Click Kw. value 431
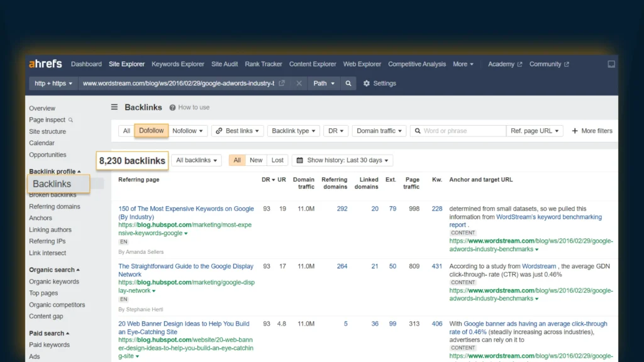Viewport: 644px width, 362px height. (x=437, y=266)
